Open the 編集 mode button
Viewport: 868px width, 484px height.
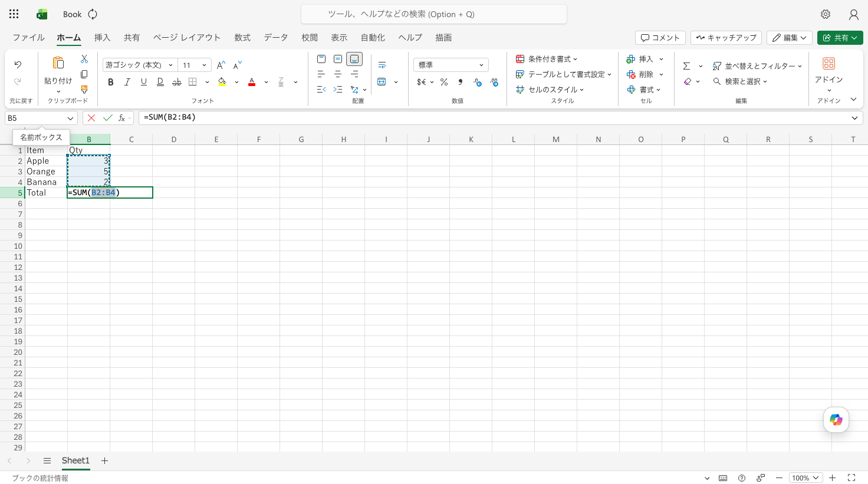(x=790, y=38)
